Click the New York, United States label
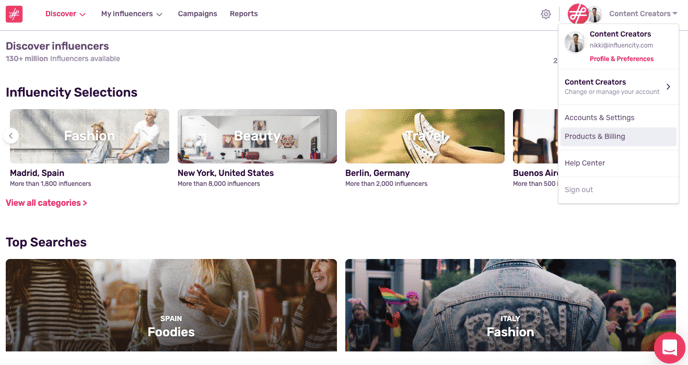688x365 pixels. click(x=226, y=173)
